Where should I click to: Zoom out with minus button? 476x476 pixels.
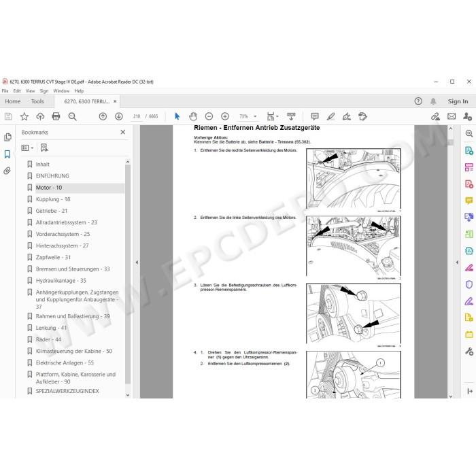coord(209,116)
